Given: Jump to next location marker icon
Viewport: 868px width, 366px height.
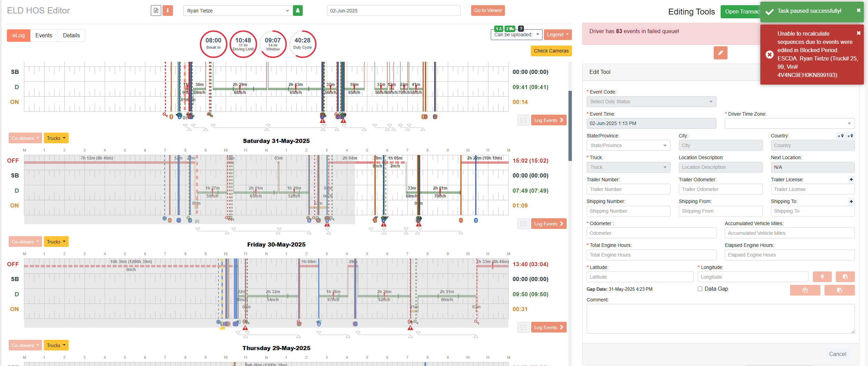Looking at the screenshot, I should pyautogui.click(x=850, y=136).
